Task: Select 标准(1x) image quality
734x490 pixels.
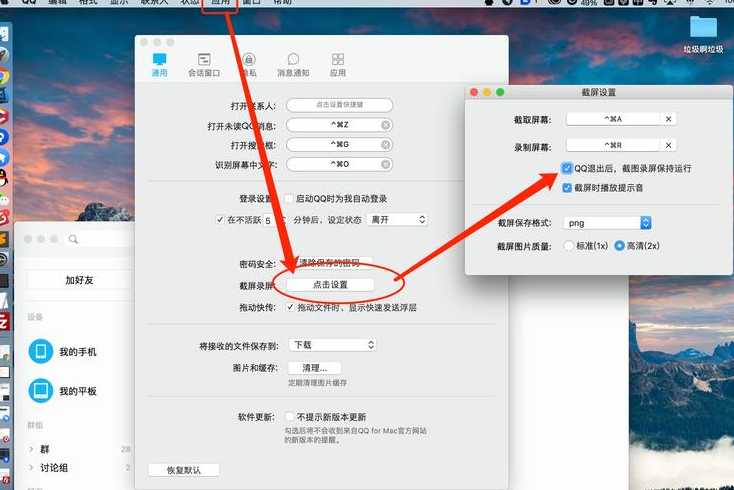Action: (x=569, y=246)
